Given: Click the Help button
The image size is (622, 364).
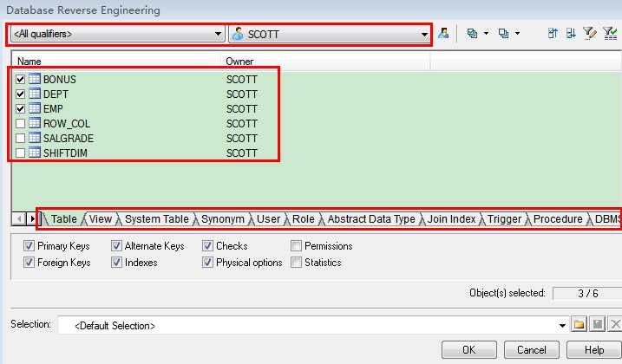Looking at the screenshot, I should (594, 350).
